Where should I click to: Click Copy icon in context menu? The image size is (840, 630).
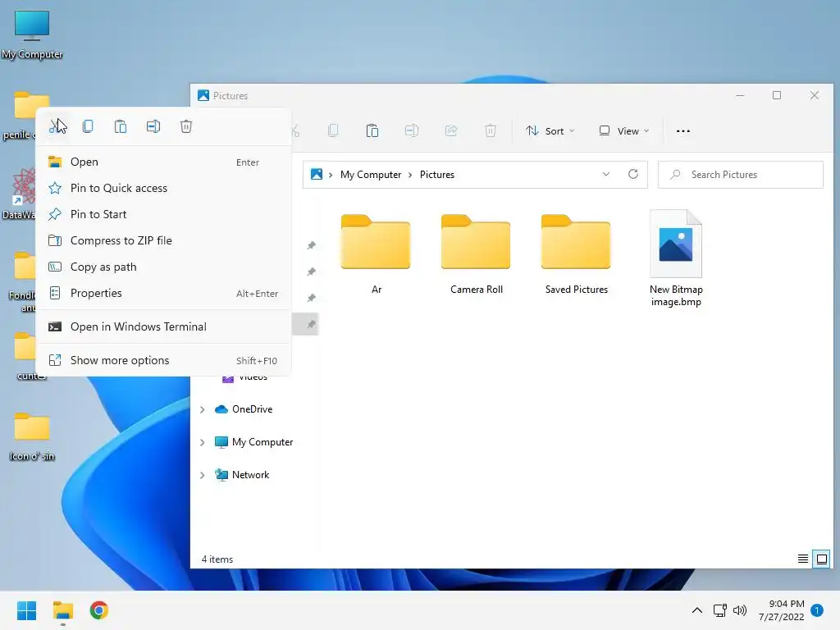[88, 126]
